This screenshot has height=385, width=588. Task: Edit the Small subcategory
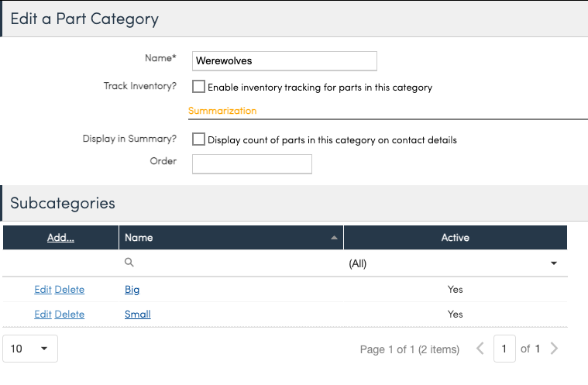[x=43, y=315]
